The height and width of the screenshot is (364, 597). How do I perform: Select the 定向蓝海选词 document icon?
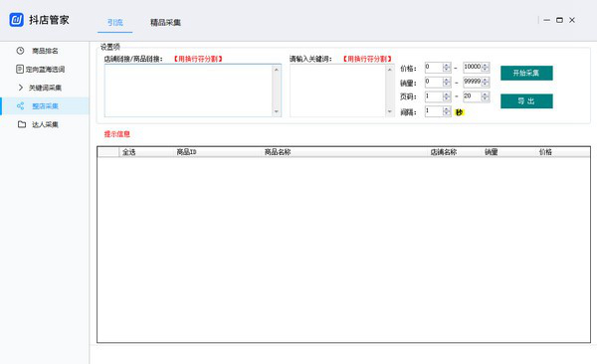20,69
